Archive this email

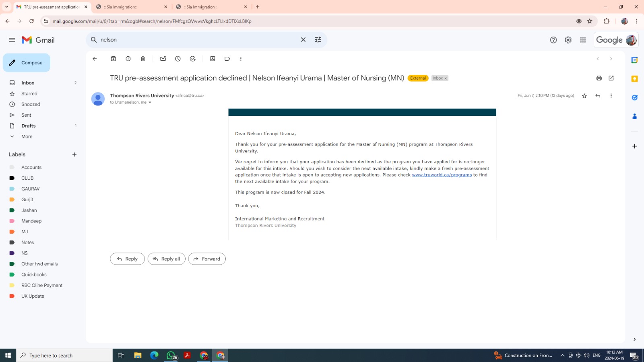(x=114, y=59)
